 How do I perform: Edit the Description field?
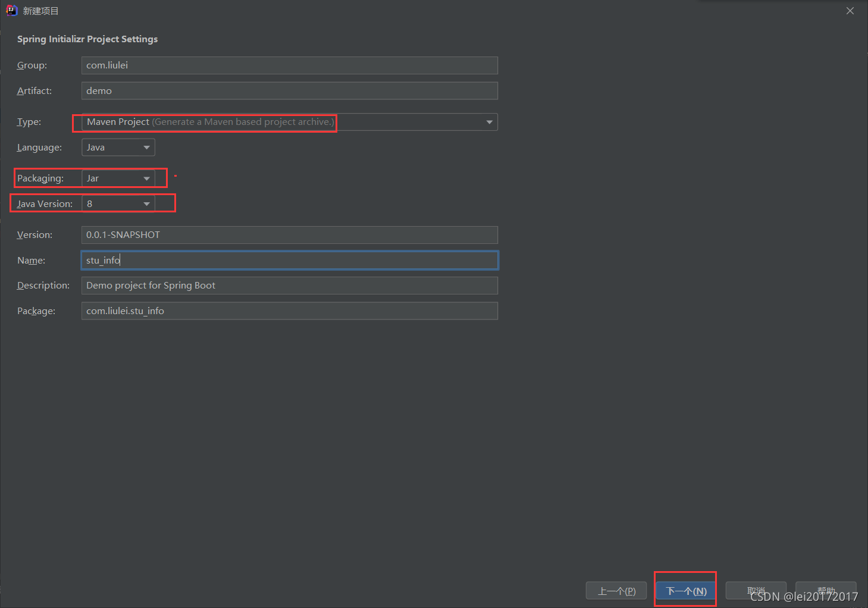point(290,286)
